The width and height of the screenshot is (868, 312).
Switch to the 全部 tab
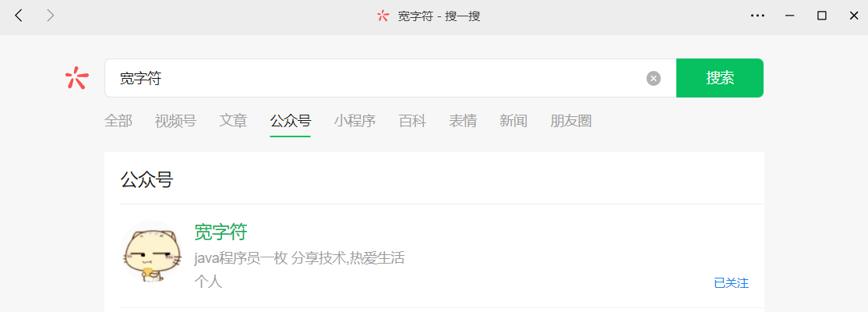118,121
